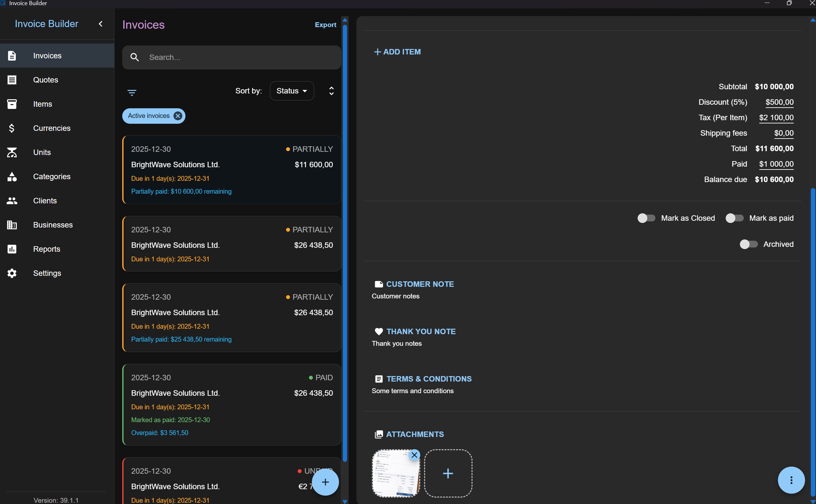816x504 pixels.
Task: Select the $11 600,00 BrightWave invoice
Action: click(232, 170)
